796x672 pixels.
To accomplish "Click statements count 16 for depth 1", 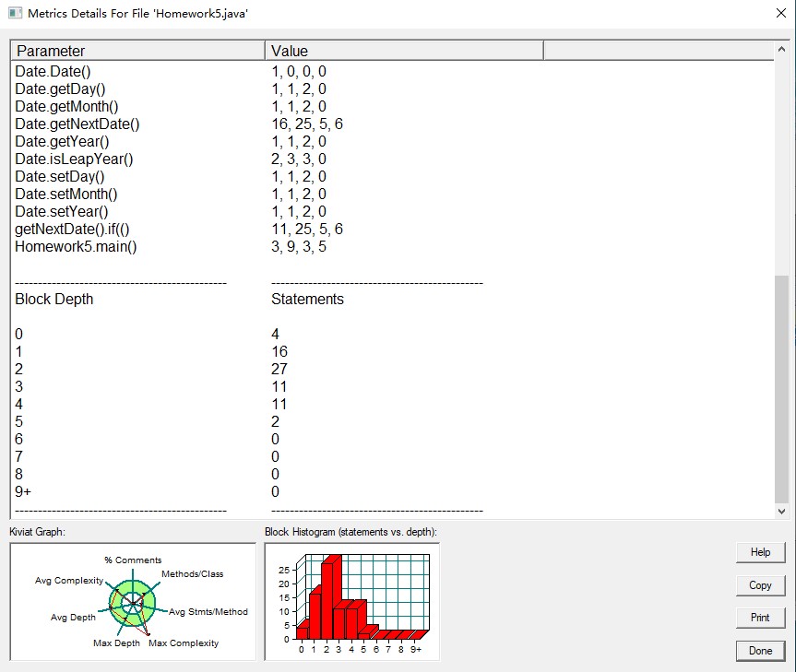I will 279,351.
